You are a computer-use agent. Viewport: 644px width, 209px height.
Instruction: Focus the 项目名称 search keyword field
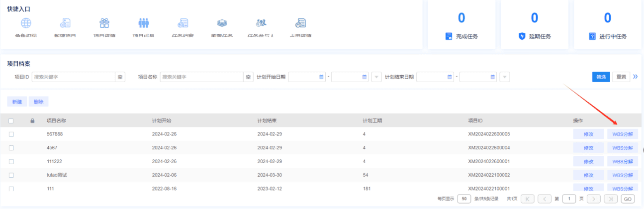coord(202,77)
